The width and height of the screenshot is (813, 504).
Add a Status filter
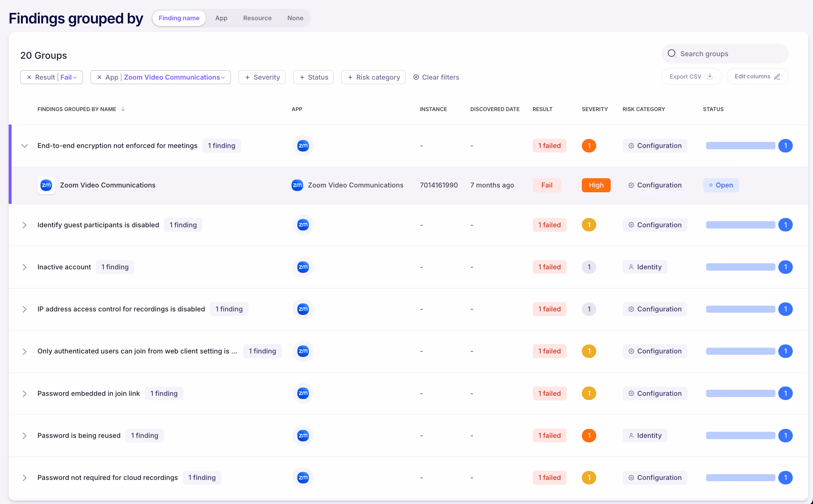tap(313, 77)
